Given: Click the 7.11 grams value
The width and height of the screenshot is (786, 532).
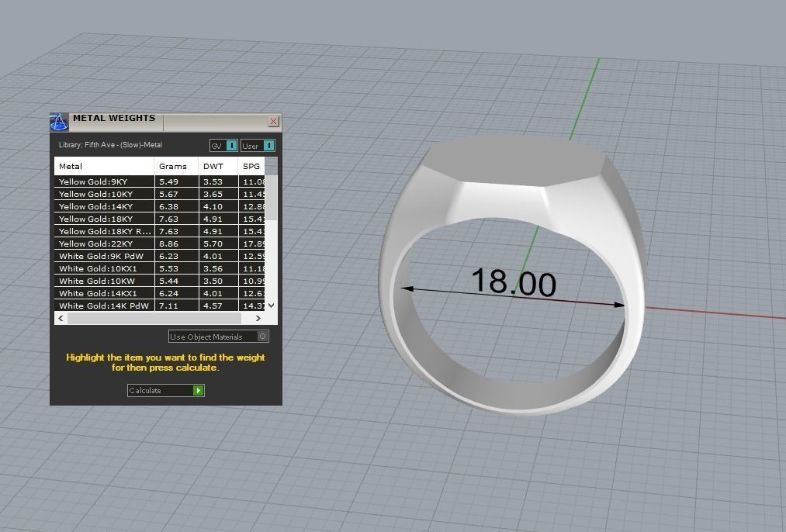Looking at the screenshot, I should 169,306.
